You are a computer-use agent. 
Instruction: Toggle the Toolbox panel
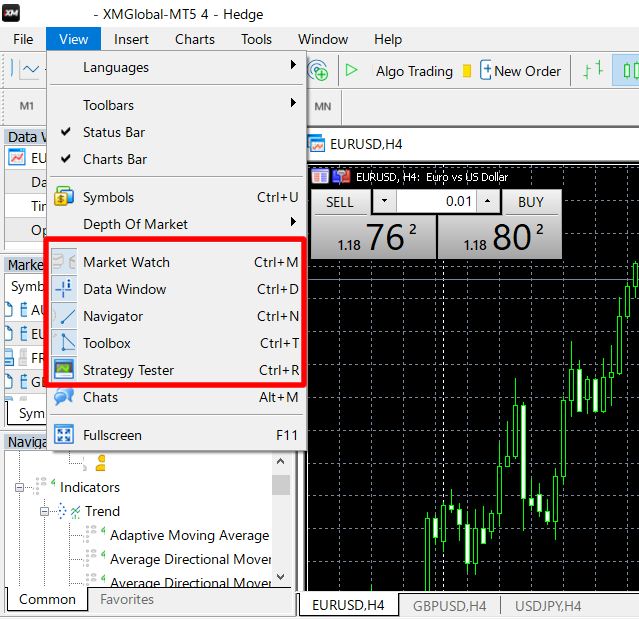pos(177,343)
